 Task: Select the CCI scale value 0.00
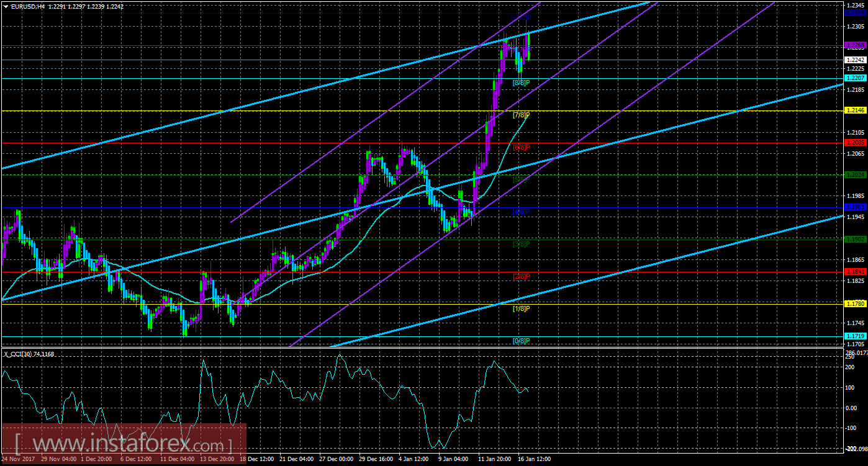click(x=852, y=408)
